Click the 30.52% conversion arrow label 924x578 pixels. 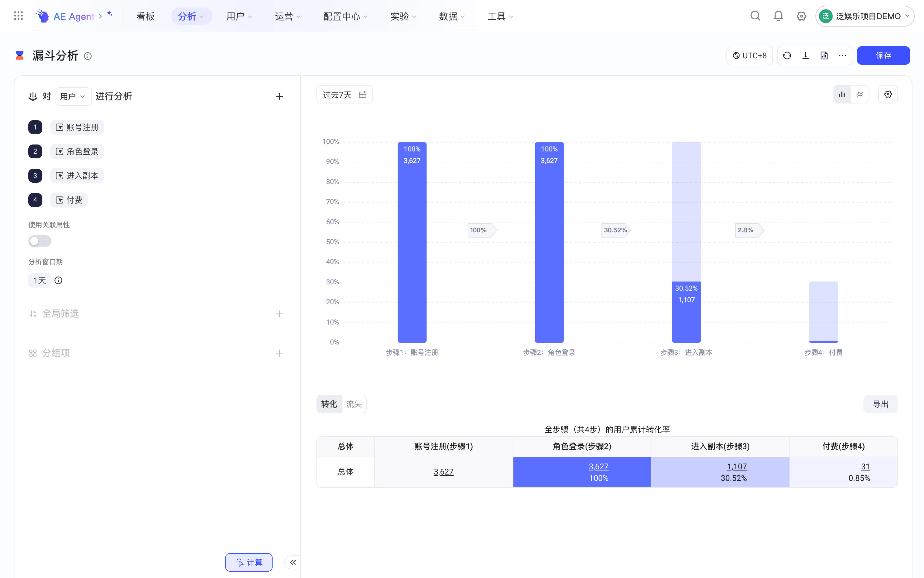click(x=616, y=230)
